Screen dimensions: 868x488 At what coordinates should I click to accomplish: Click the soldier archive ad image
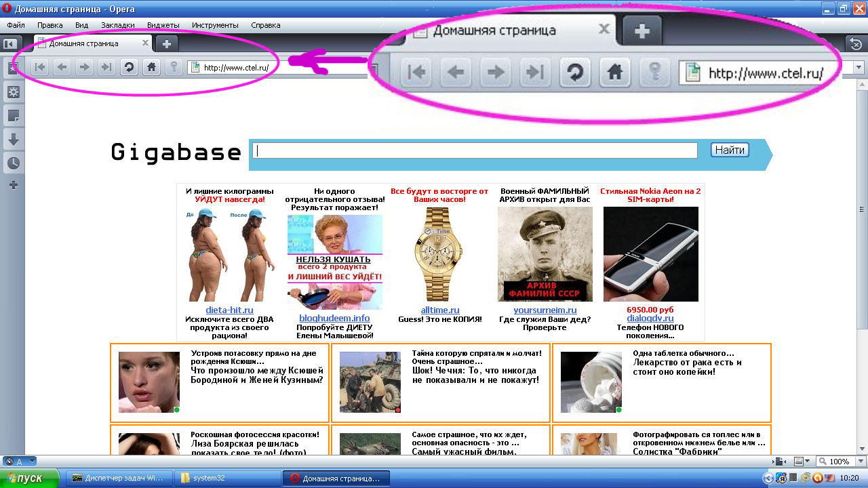click(x=545, y=253)
